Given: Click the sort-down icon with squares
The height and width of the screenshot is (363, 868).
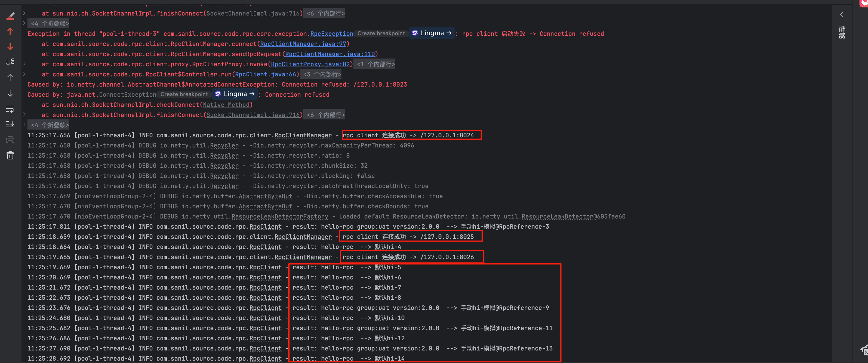Looking at the screenshot, I should pyautogui.click(x=10, y=62).
